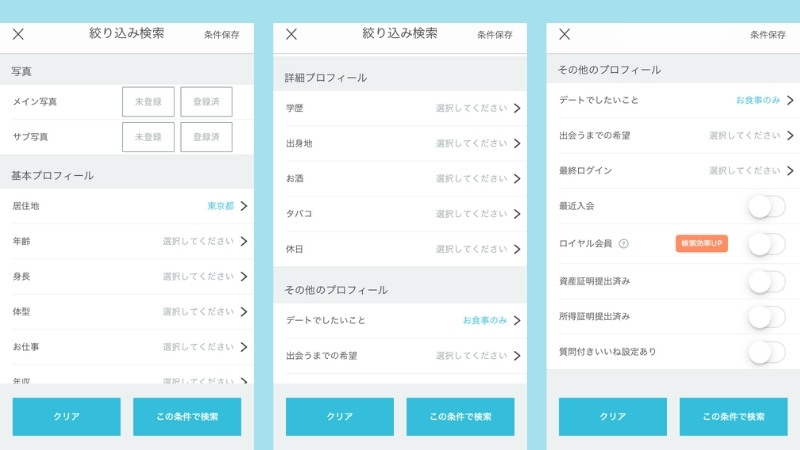Tap この条件で検索 on the rightmost screen
The height and width of the screenshot is (450, 800).
(x=733, y=416)
